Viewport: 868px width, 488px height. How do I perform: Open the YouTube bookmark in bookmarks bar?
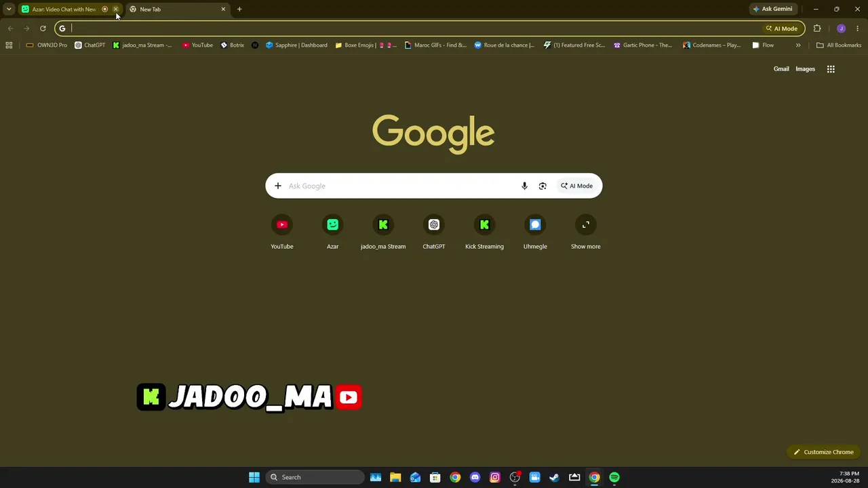click(x=197, y=45)
